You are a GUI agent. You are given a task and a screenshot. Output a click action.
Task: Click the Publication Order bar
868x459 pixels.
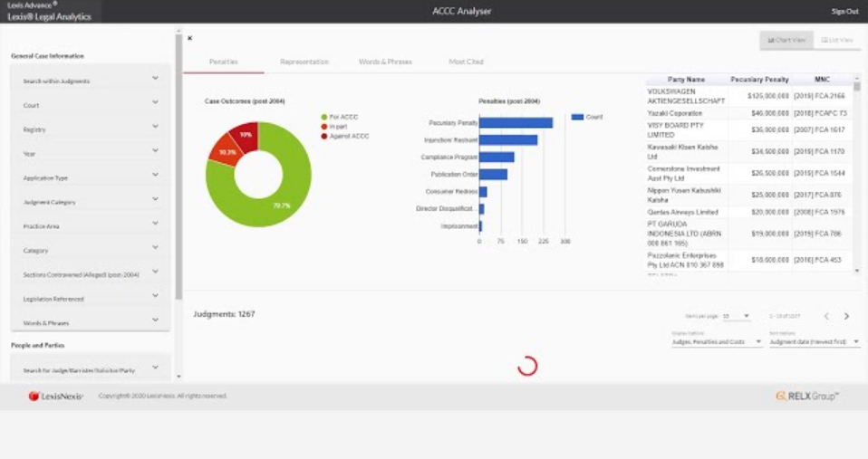(493, 174)
